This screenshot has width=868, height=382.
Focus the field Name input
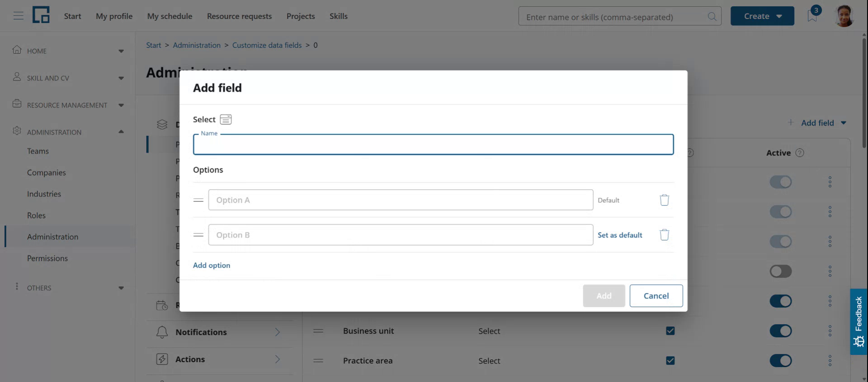(x=433, y=144)
